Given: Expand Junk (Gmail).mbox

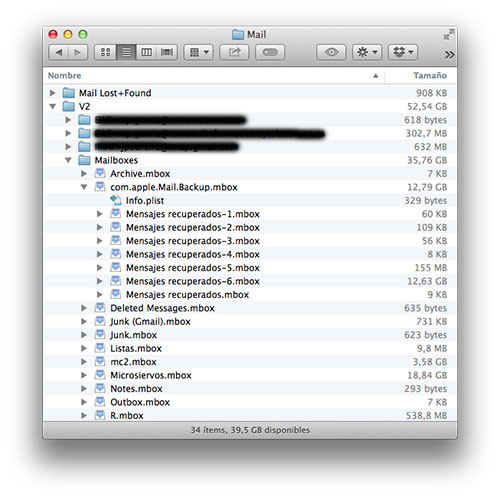Looking at the screenshot, I should [x=84, y=321].
